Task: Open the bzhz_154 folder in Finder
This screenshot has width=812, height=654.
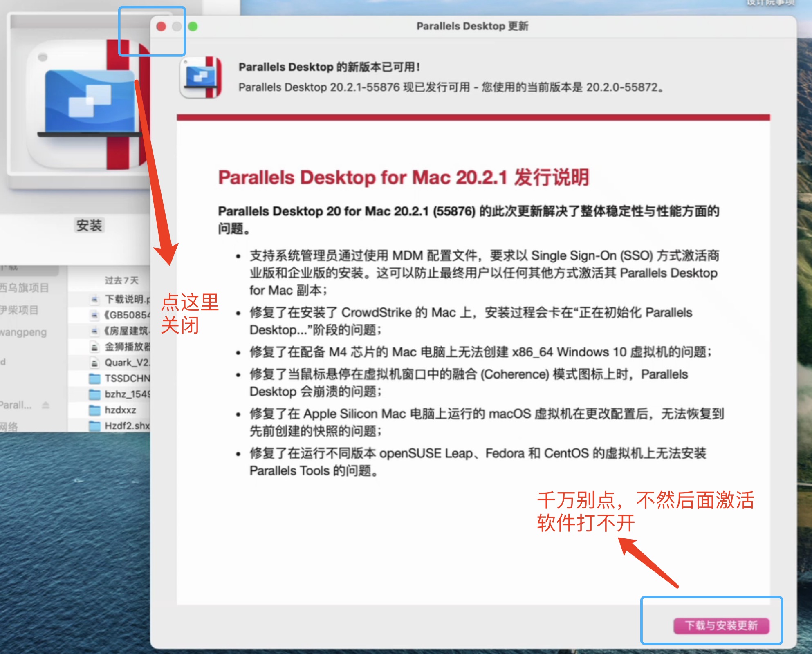Action: pos(127,394)
